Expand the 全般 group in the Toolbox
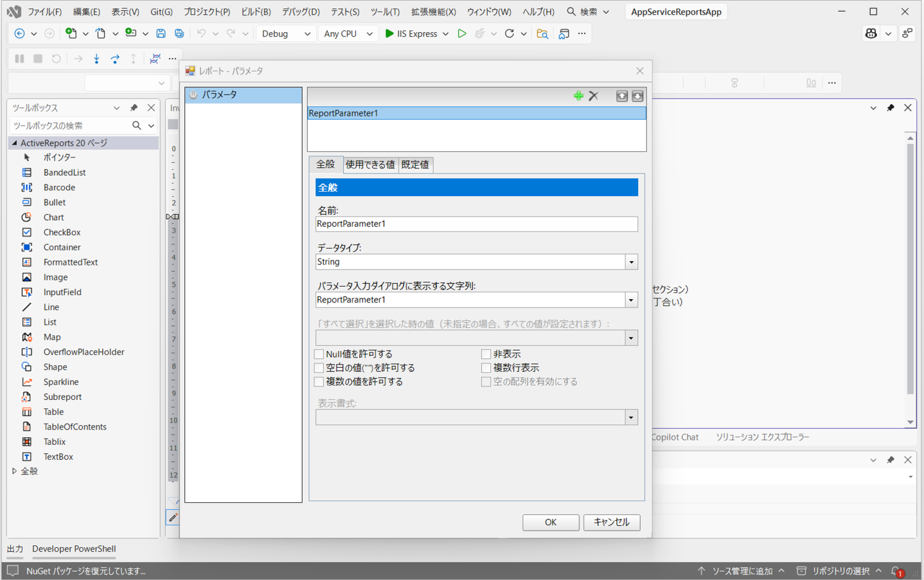Screen dimensions: 924x580 pos(14,471)
